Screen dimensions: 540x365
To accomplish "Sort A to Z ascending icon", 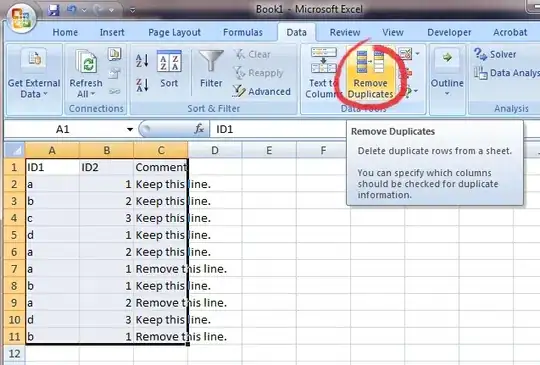I will 142,61.
